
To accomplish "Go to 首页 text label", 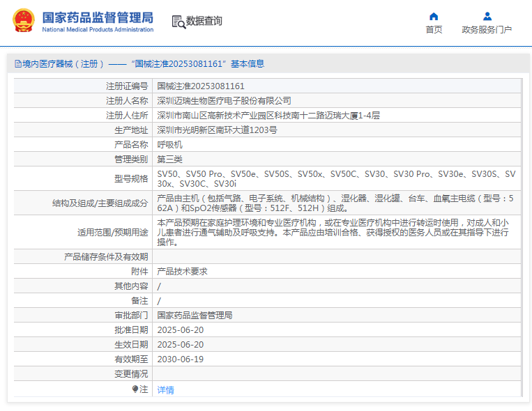I will tap(434, 29).
